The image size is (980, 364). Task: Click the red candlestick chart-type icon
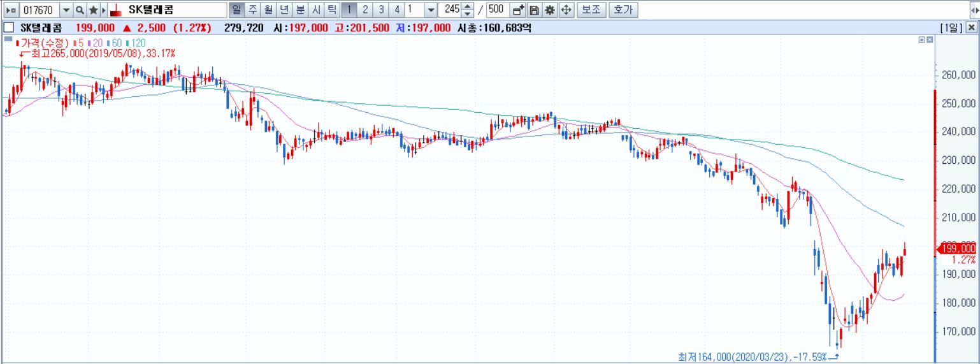pyautogui.click(x=116, y=10)
